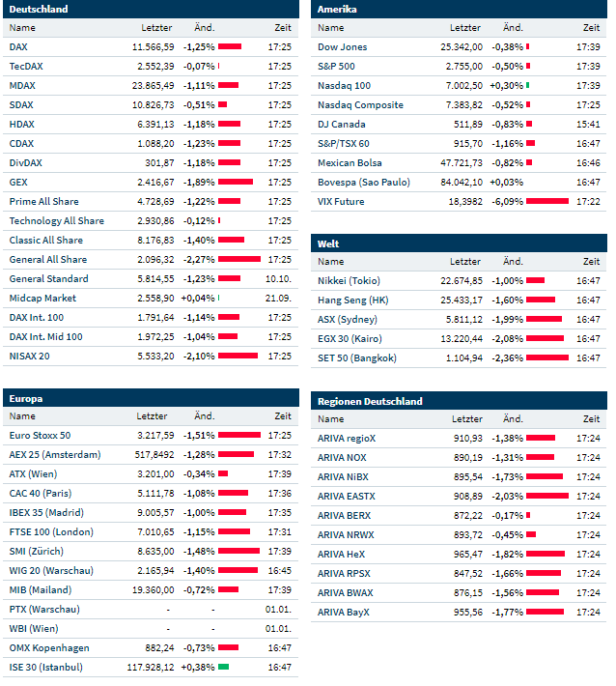
Task: Select Dow Jones in the Amerika table
Action: (342, 46)
